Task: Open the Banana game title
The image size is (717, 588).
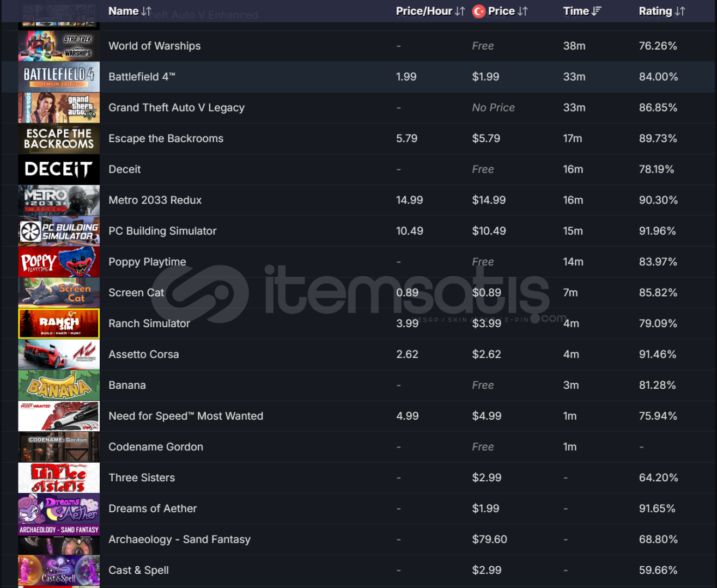Action: tap(127, 385)
